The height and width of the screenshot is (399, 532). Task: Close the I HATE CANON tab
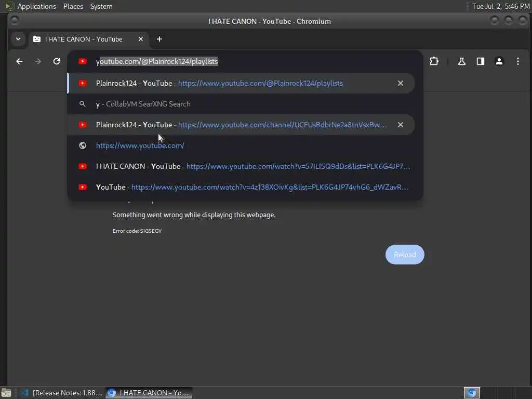point(141,39)
